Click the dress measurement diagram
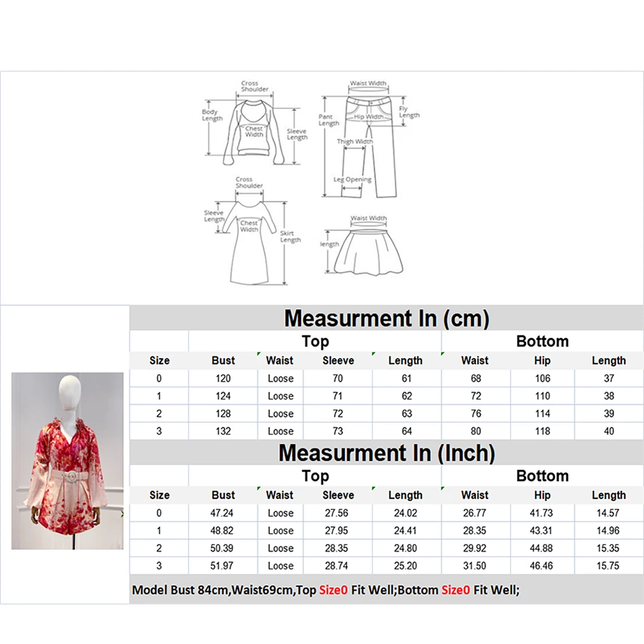The width and height of the screenshot is (644, 644). tap(252, 231)
